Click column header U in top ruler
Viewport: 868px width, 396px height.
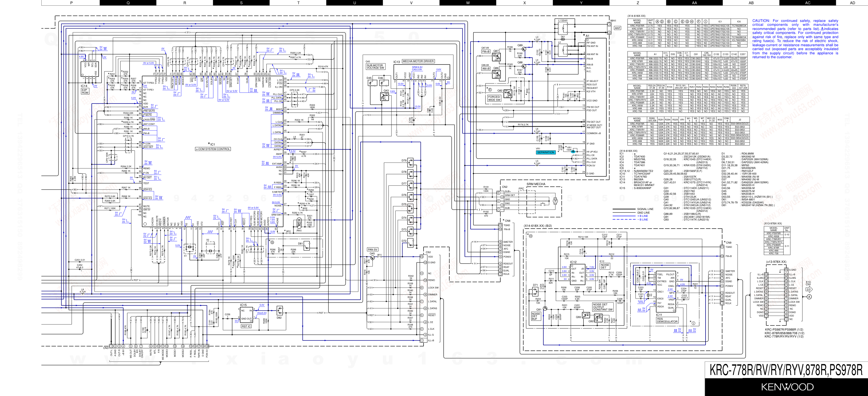point(355,3)
